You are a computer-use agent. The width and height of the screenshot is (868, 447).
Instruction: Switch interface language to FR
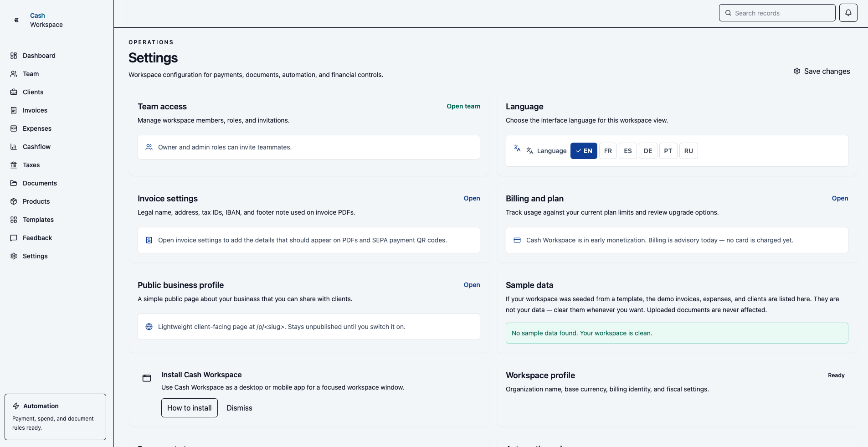608,151
